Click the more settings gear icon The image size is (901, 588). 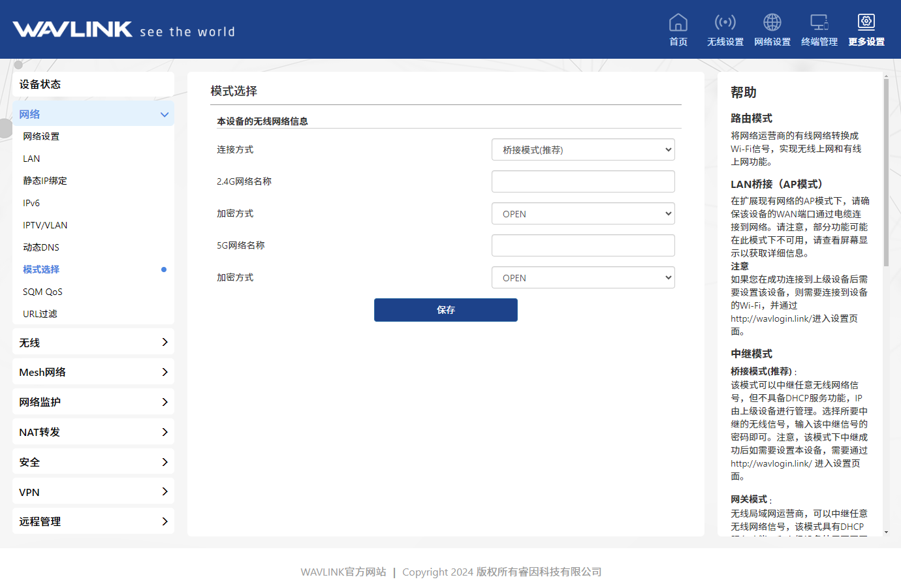point(866,23)
